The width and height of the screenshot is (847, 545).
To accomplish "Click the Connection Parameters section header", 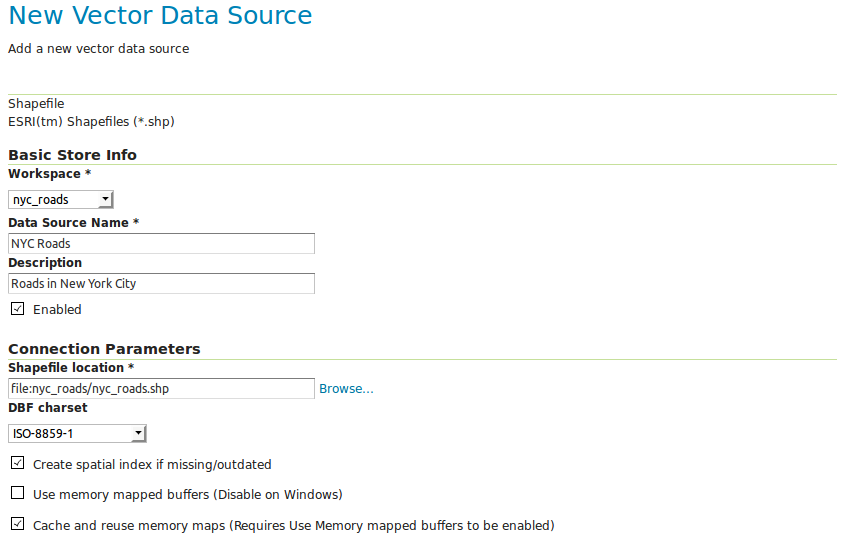I will (104, 349).
